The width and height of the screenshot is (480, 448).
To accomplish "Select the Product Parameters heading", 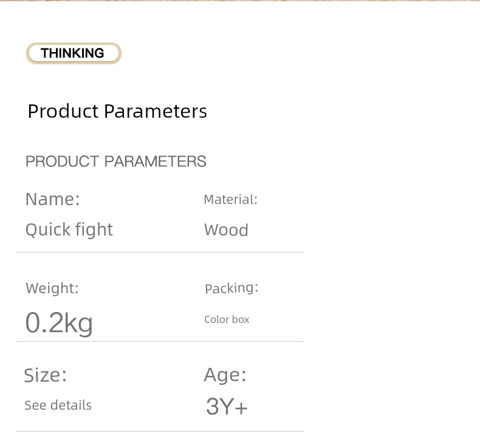I will point(117,112).
